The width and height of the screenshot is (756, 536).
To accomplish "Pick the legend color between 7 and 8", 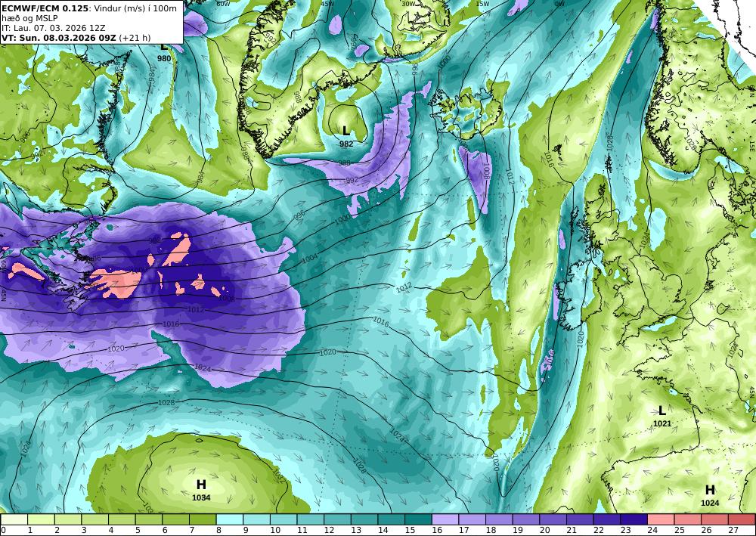I will [203, 519].
